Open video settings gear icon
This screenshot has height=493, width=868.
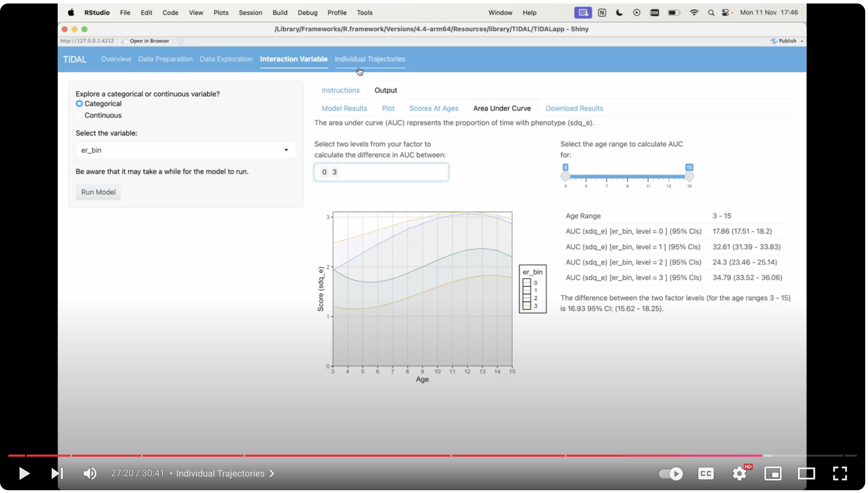click(x=739, y=473)
